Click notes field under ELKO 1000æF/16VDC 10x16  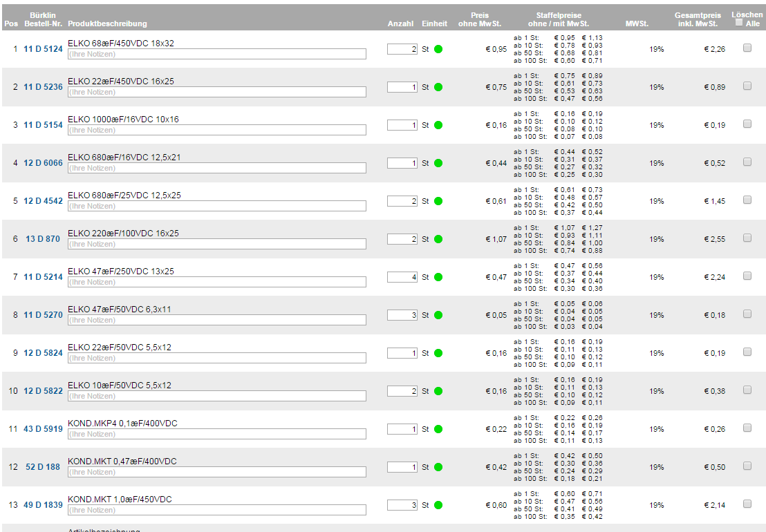pyautogui.click(x=217, y=131)
